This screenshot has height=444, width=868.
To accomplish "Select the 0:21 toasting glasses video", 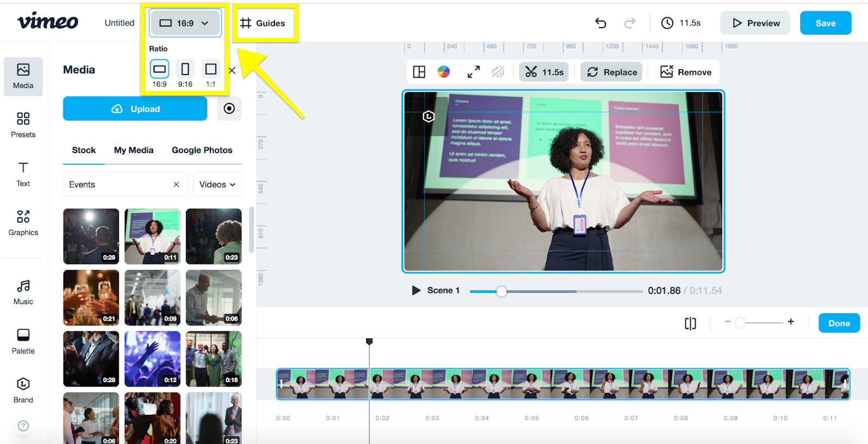I will 91,298.
